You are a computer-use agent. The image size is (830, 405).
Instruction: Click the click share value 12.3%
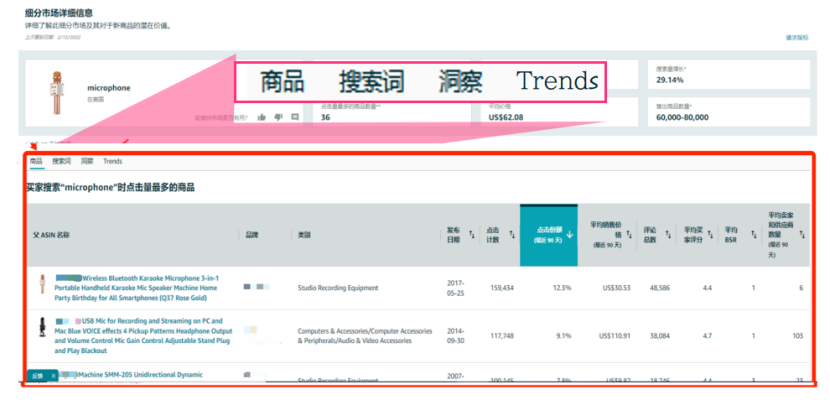coord(562,288)
